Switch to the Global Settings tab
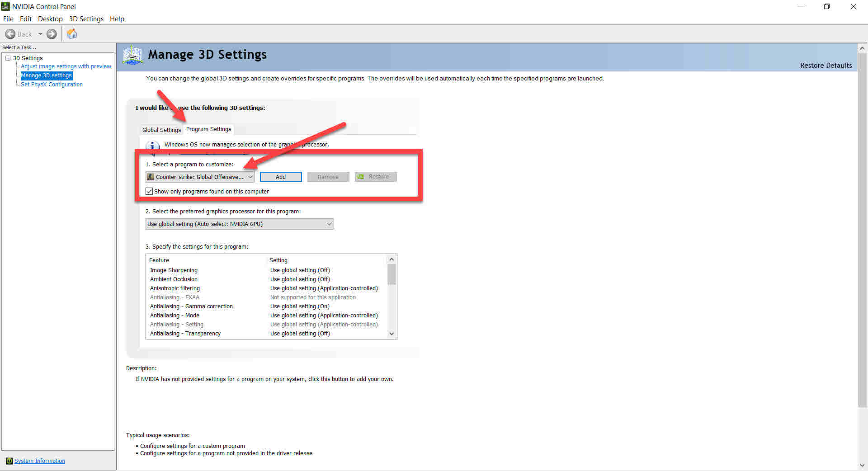The height and width of the screenshot is (471, 868). [x=161, y=130]
